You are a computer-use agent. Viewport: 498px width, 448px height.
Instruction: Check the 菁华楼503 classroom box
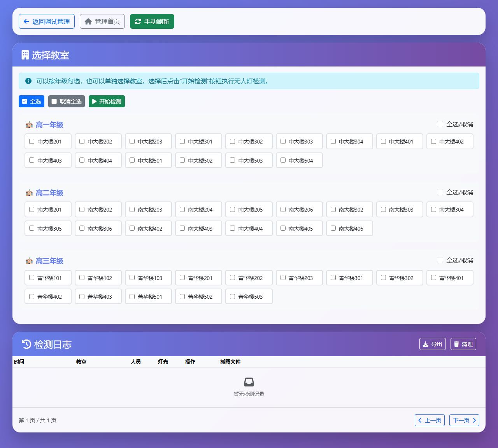point(233,296)
